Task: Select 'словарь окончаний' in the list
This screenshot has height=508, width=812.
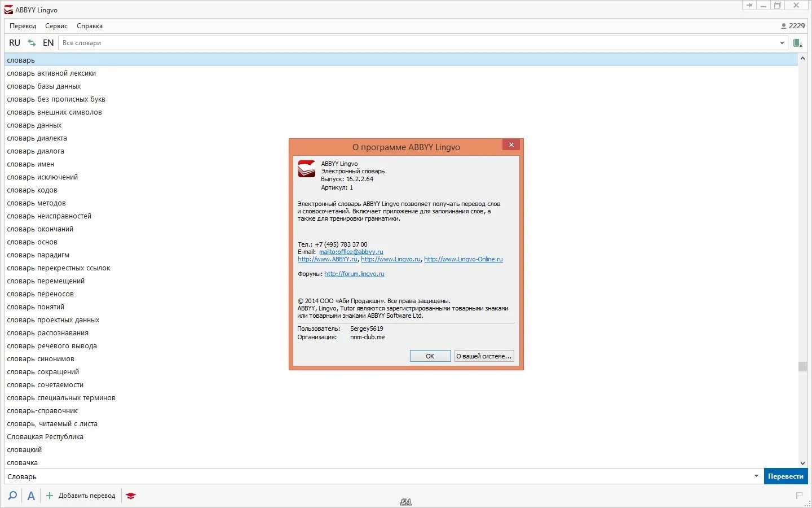Action: point(40,229)
